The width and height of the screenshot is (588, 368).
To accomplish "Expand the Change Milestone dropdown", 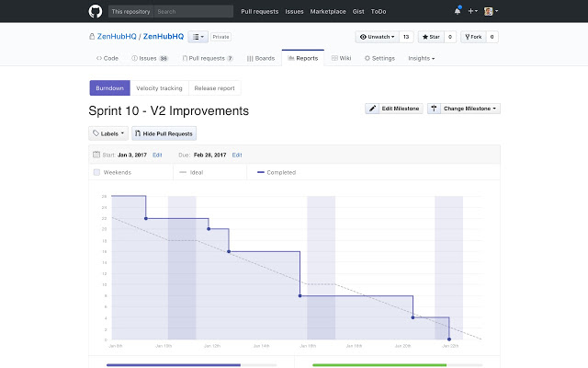I will (x=469, y=109).
